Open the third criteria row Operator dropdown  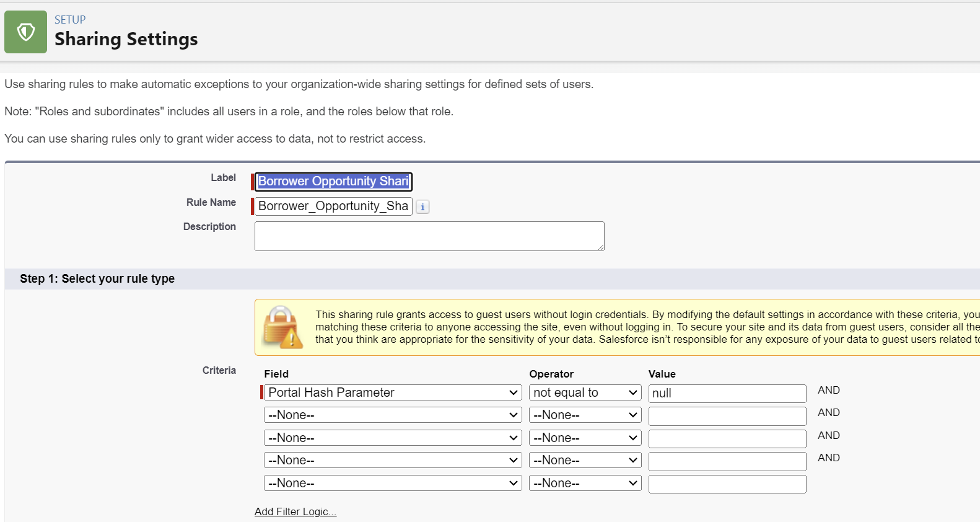[585, 438]
